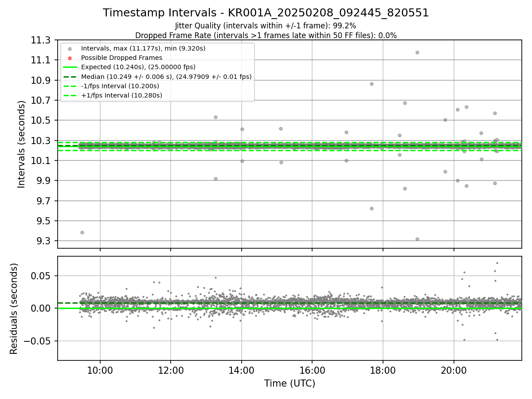Click the "Dropped Frame Rate" 0.0% subtitle line
This screenshot has width=532, height=399.
pyautogui.click(x=266, y=35)
